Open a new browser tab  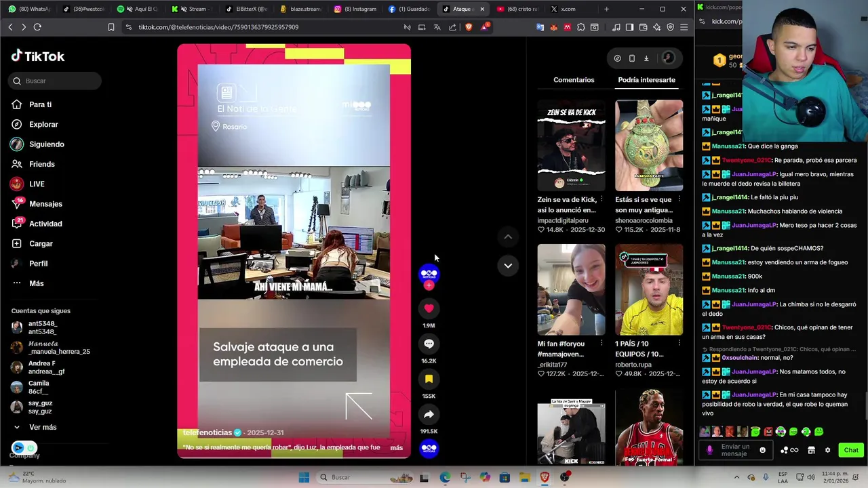[x=606, y=9]
